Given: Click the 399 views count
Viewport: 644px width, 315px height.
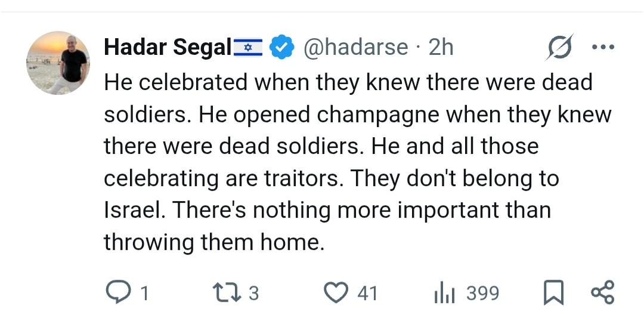Looking at the screenshot, I should [482, 293].
